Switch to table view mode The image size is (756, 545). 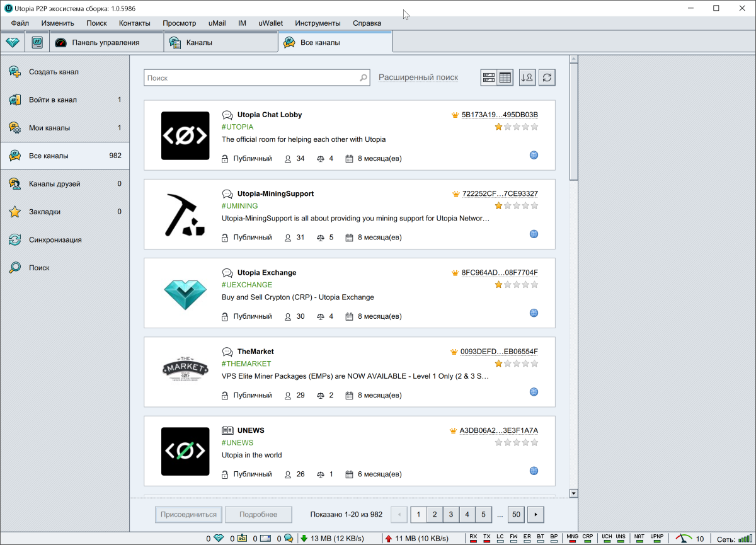505,77
